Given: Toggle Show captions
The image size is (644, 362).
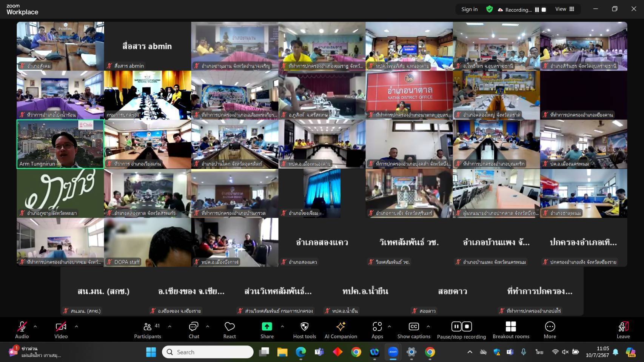Looking at the screenshot, I should pyautogui.click(x=414, y=330).
